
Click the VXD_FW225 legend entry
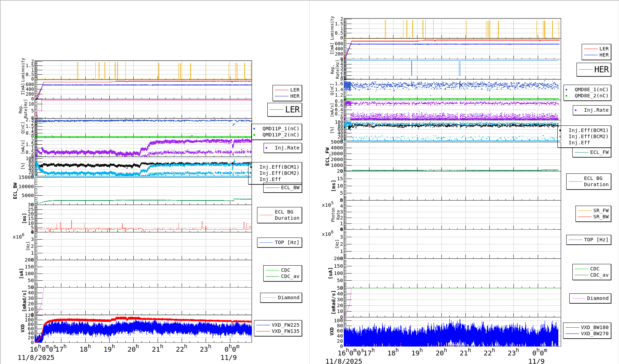285,325
